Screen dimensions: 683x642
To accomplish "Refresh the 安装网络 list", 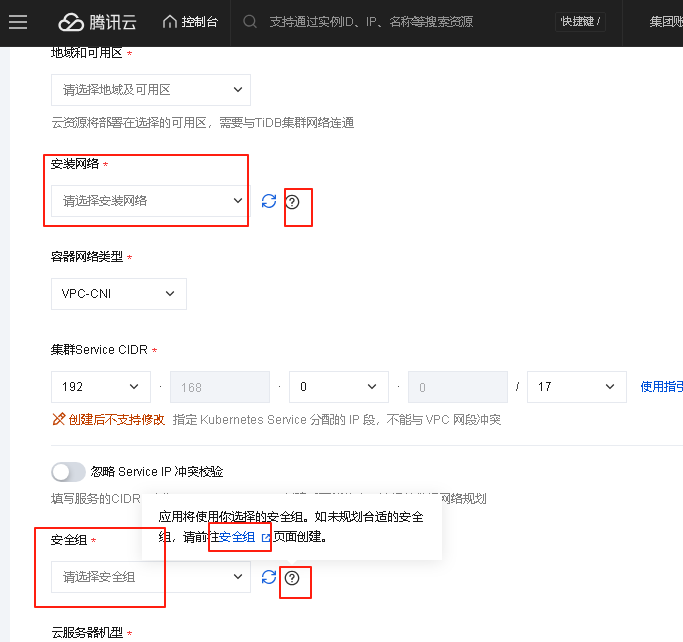I will coord(268,201).
